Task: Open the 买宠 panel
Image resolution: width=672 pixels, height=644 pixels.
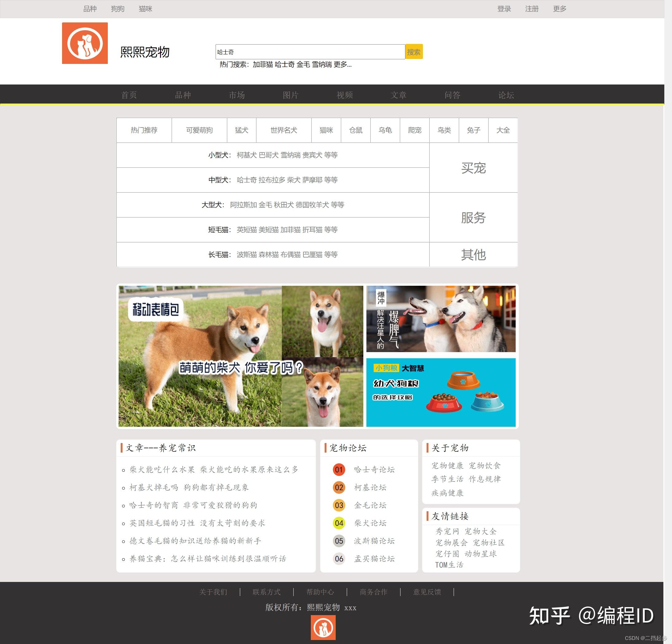Action: tap(474, 168)
